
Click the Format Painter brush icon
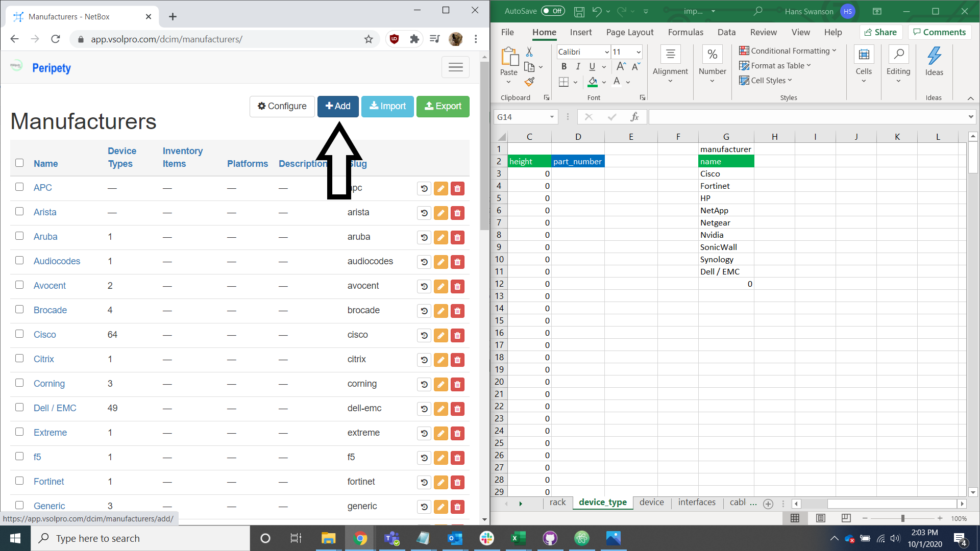529,82
